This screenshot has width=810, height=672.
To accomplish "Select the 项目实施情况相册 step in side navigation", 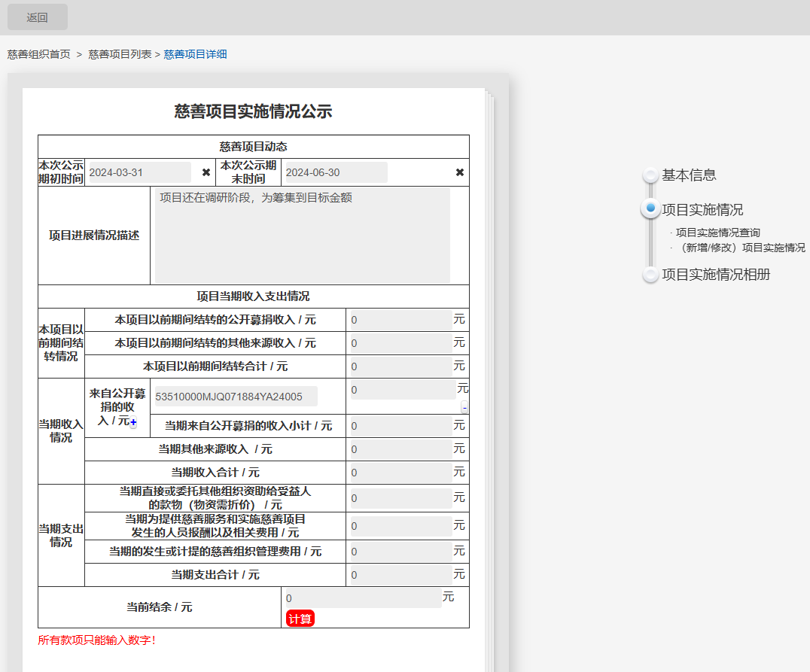I will (715, 275).
